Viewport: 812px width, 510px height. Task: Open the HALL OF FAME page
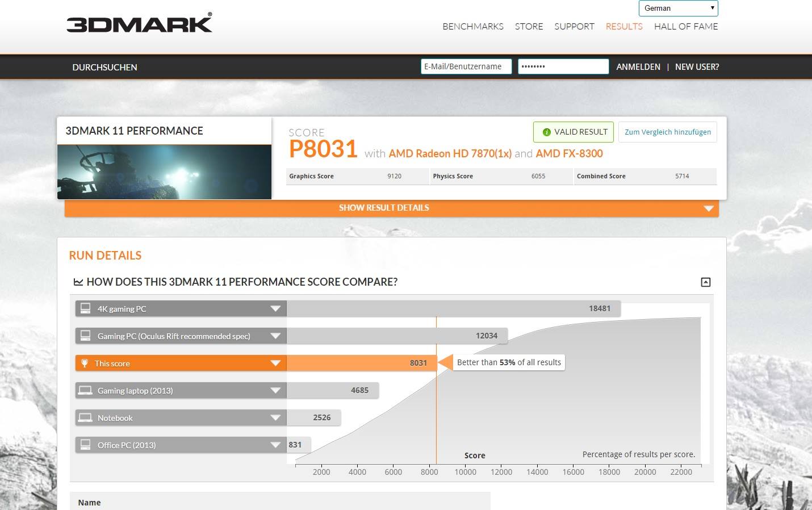pos(686,26)
